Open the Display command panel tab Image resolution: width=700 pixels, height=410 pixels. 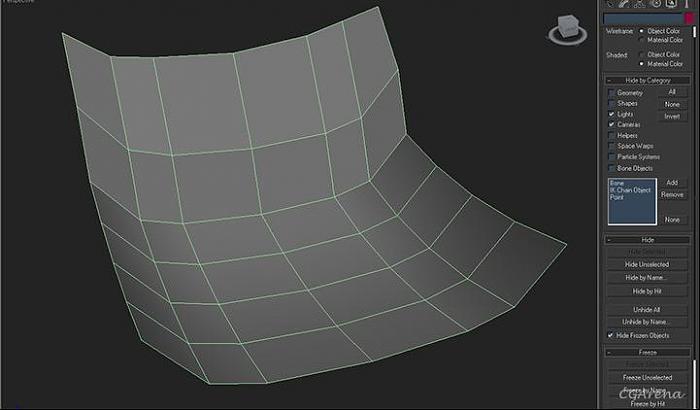click(x=671, y=3)
